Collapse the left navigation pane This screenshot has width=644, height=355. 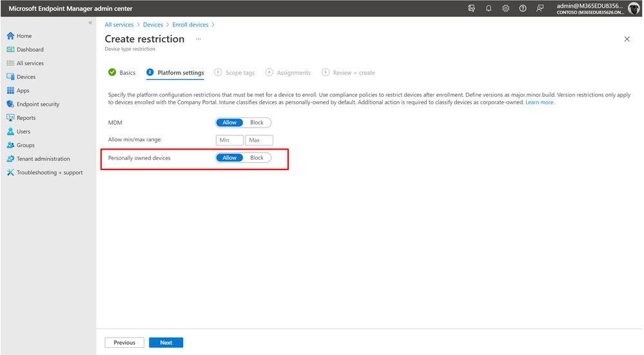[90, 23]
